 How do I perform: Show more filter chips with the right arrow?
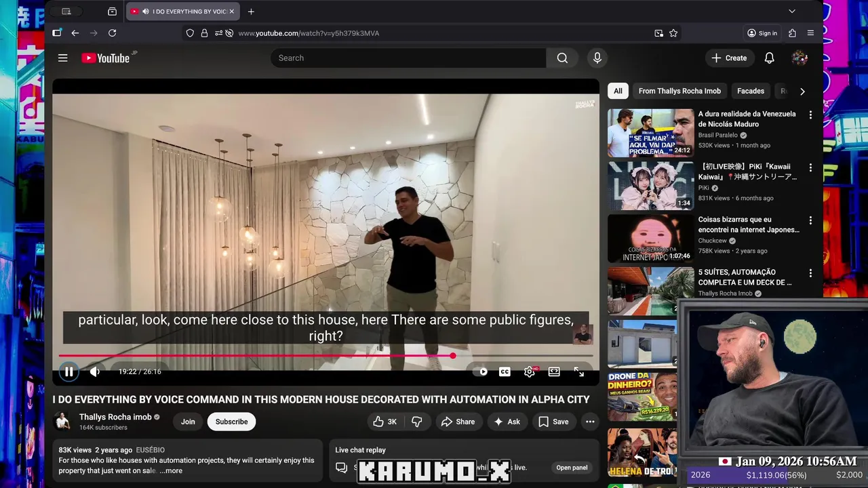(x=802, y=91)
